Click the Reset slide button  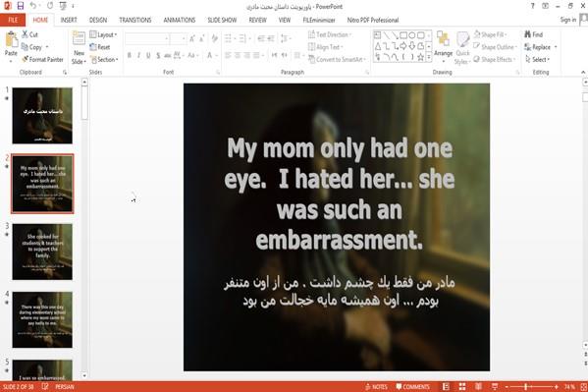point(100,47)
